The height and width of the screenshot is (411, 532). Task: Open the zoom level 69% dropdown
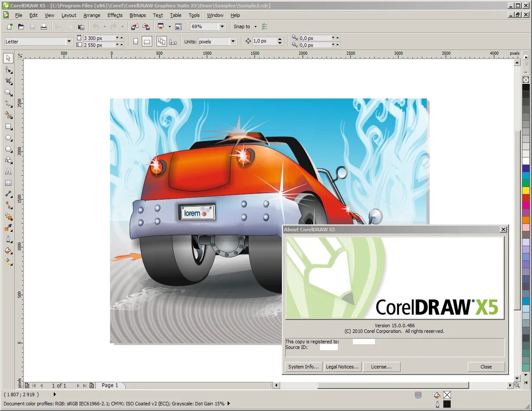pyautogui.click(x=222, y=26)
